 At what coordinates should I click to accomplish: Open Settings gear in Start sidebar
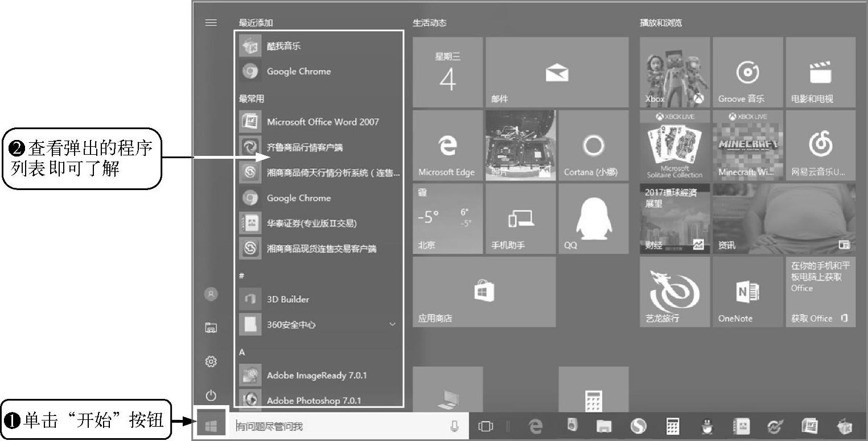pos(211,361)
